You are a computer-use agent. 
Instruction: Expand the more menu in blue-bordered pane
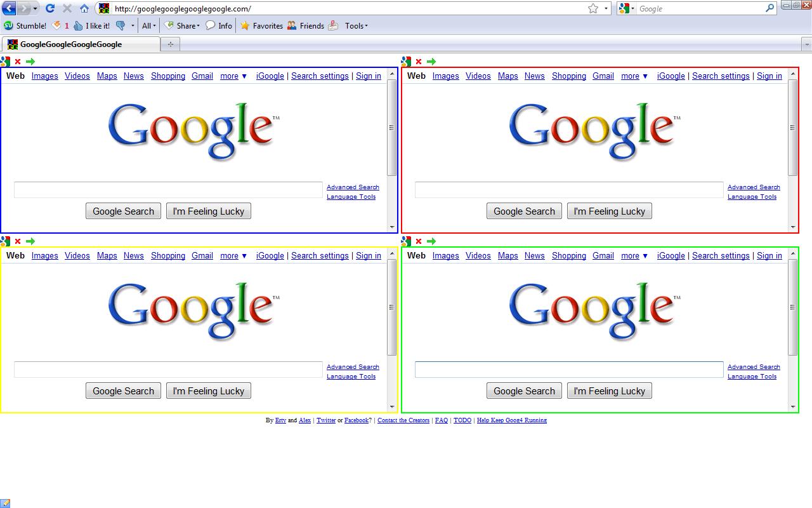(233, 76)
